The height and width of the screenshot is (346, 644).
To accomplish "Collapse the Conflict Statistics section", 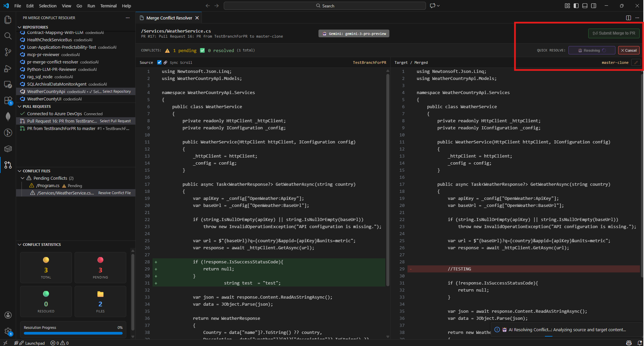I will tap(19, 245).
